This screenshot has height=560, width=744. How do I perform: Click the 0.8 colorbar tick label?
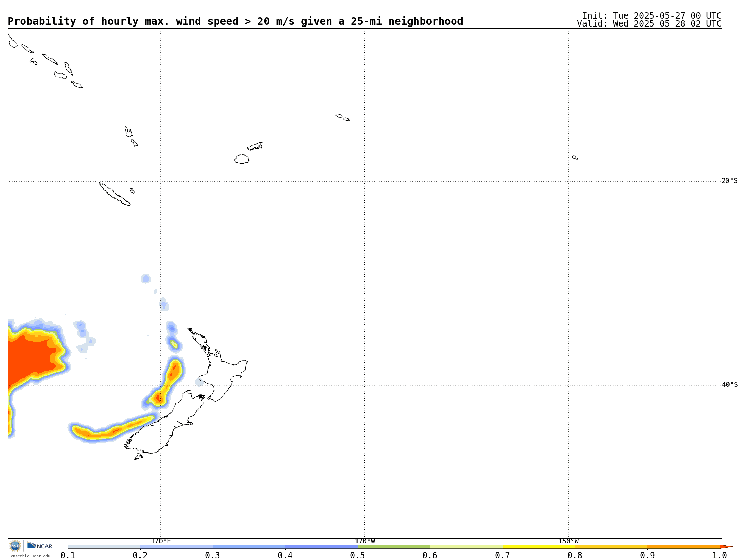point(575,556)
